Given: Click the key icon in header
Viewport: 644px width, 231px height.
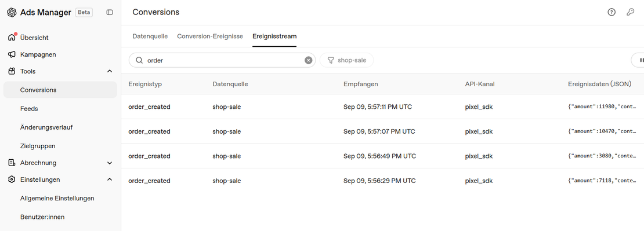Looking at the screenshot, I should (x=630, y=12).
